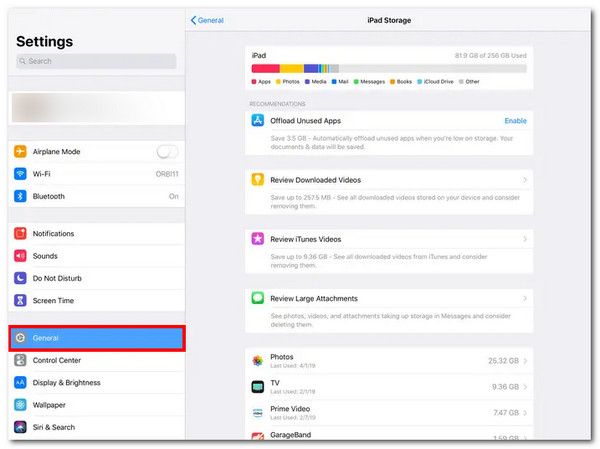The image size is (600, 449).
Task: Tap the Do Not Disturb moon icon
Action: coord(20,278)
